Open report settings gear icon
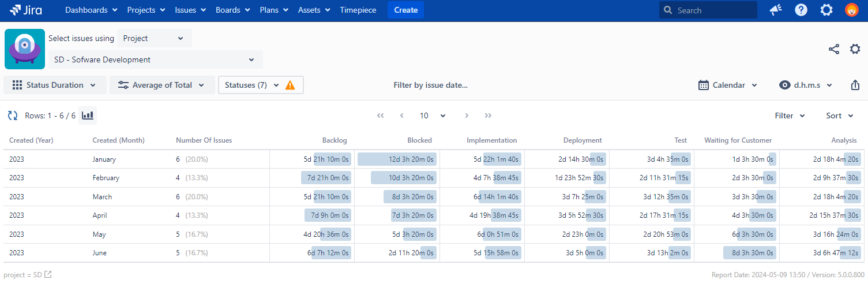868x283 pixels. (x=855, y=49)
